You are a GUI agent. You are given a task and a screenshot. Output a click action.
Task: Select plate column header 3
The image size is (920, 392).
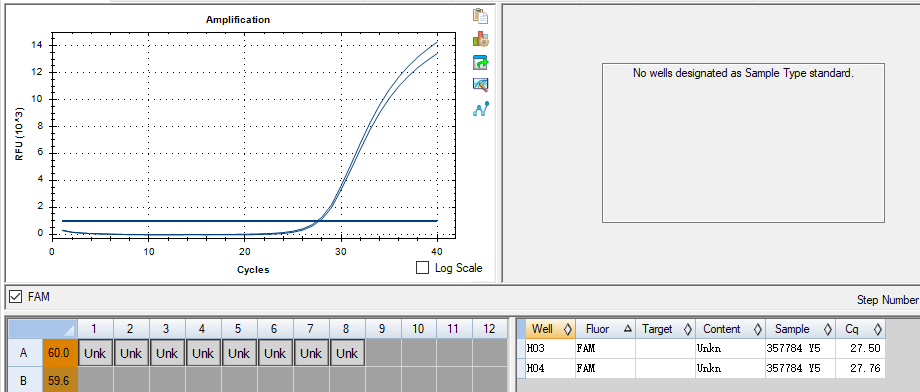pos(167,329)
